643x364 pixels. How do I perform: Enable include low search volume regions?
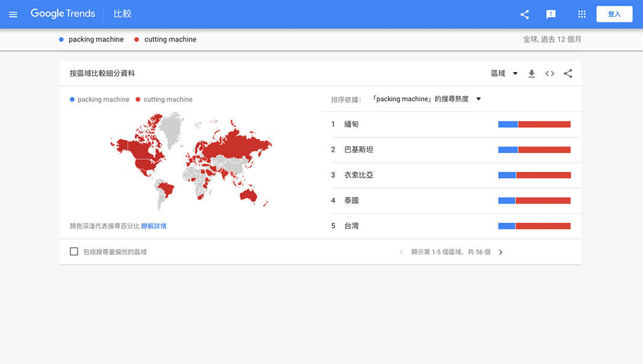point(74,252)
